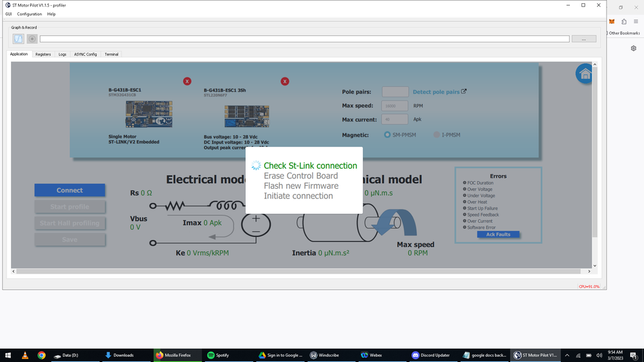Open the Help menu
644x362 pixels.
[x=52, y=14]
